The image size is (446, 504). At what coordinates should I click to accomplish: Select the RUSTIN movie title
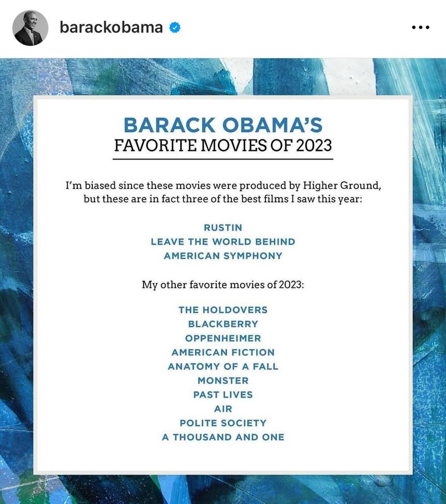click(x=223, y=228)
